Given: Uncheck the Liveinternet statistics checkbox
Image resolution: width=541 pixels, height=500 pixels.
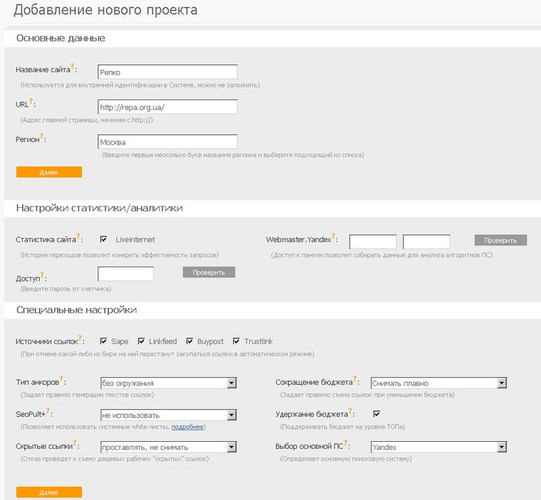Looking at the screenshot, I should tap(103, 239).
